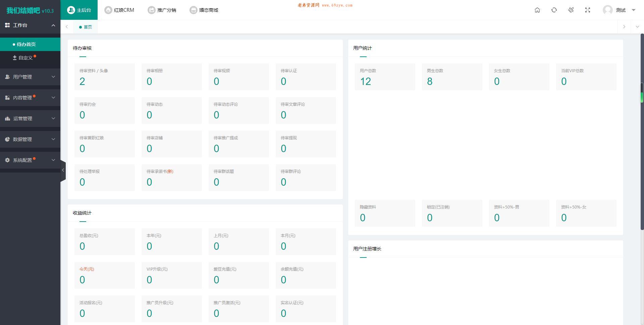Click the 工作台 grid icon
644x325 pixels.
(7, 25)
